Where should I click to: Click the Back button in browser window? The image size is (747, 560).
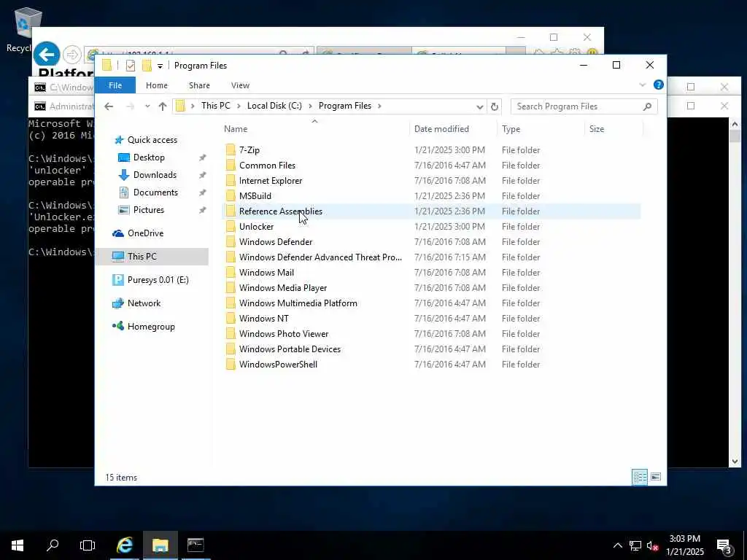47,55
